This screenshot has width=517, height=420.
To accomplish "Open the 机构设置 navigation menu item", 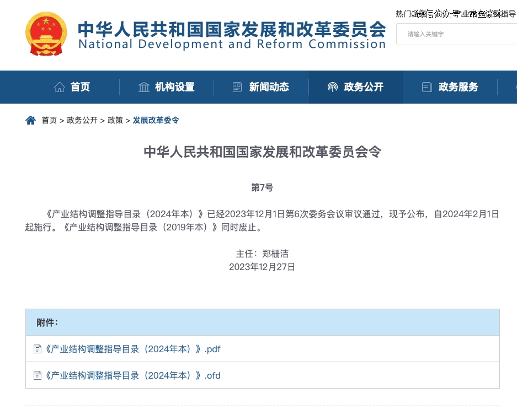I will pos(175,87).
